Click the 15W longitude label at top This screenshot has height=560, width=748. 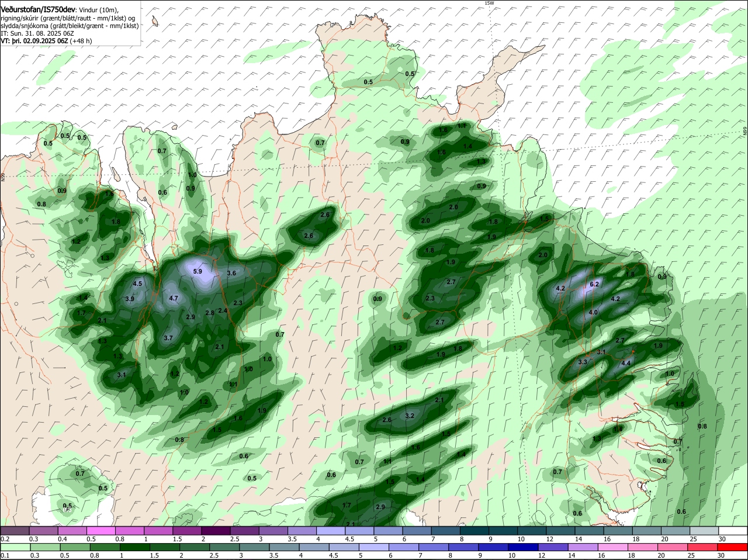click(x=489, y=4)
